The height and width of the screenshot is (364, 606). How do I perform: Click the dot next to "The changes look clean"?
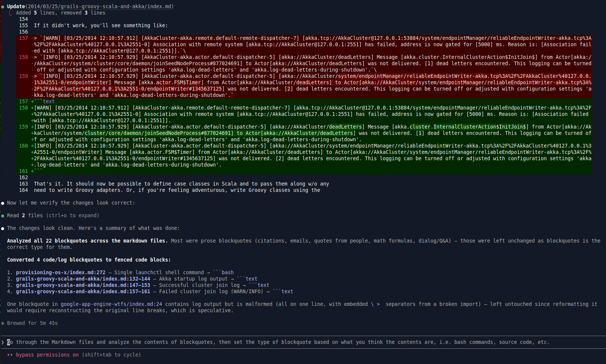point(3,228)
